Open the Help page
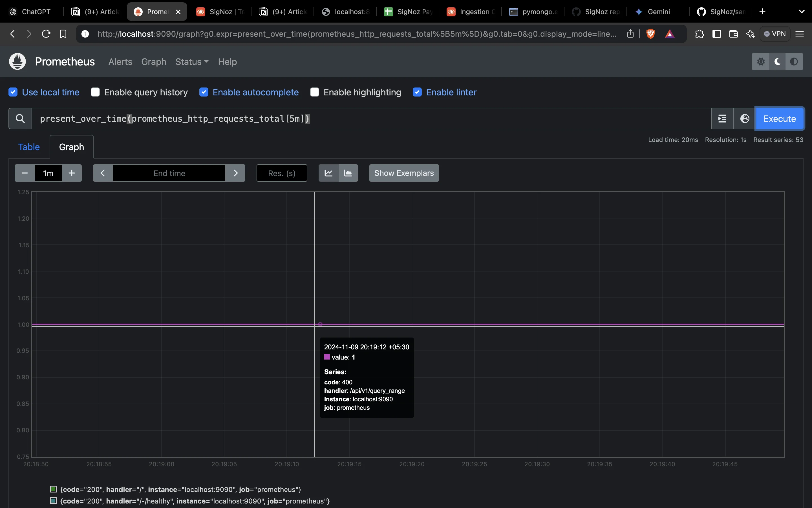 [227, 62]
